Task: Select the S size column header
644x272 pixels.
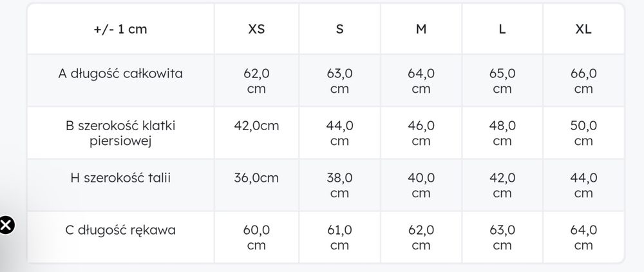Action: click(339, 30)
